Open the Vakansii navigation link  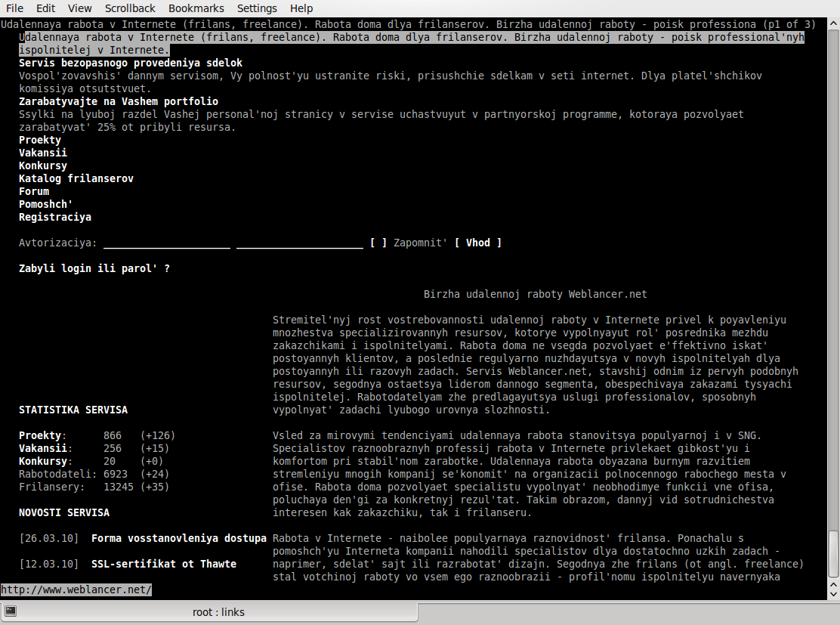coord(43,153)
